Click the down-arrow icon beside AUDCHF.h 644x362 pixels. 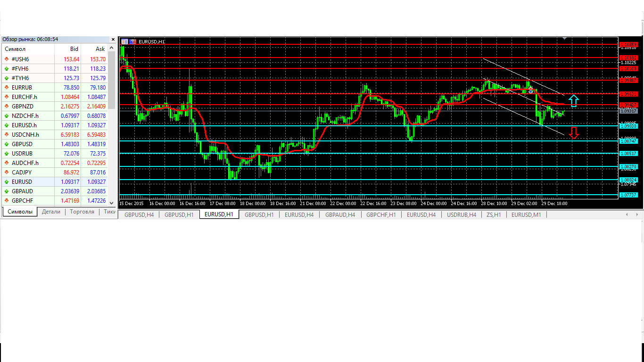click(x=7, y=163)
